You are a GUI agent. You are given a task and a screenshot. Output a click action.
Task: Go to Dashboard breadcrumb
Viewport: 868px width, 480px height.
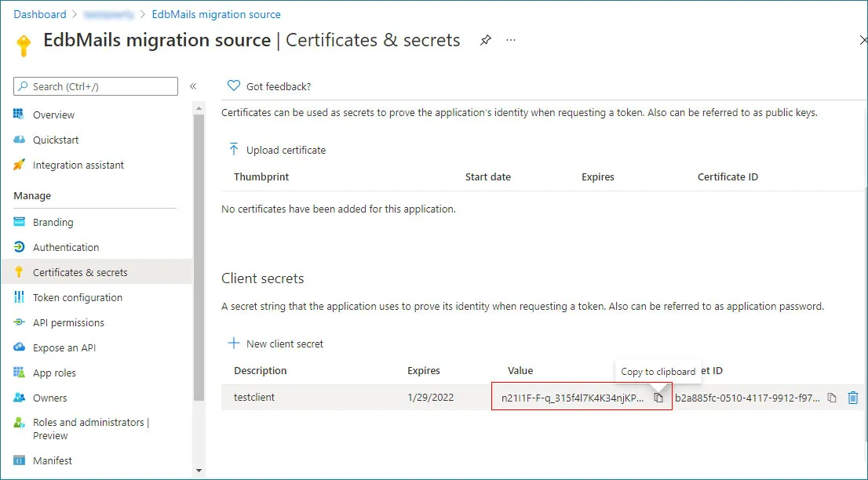point(39,14)
